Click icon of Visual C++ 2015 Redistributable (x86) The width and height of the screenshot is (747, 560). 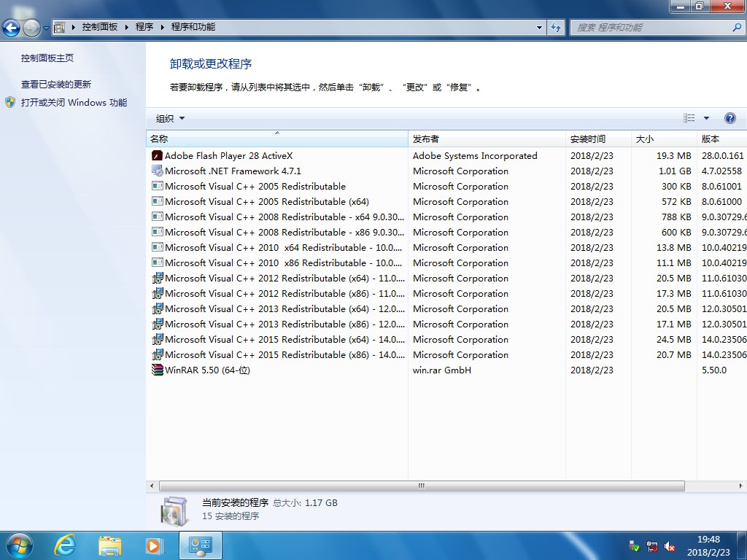click(158, 355)
